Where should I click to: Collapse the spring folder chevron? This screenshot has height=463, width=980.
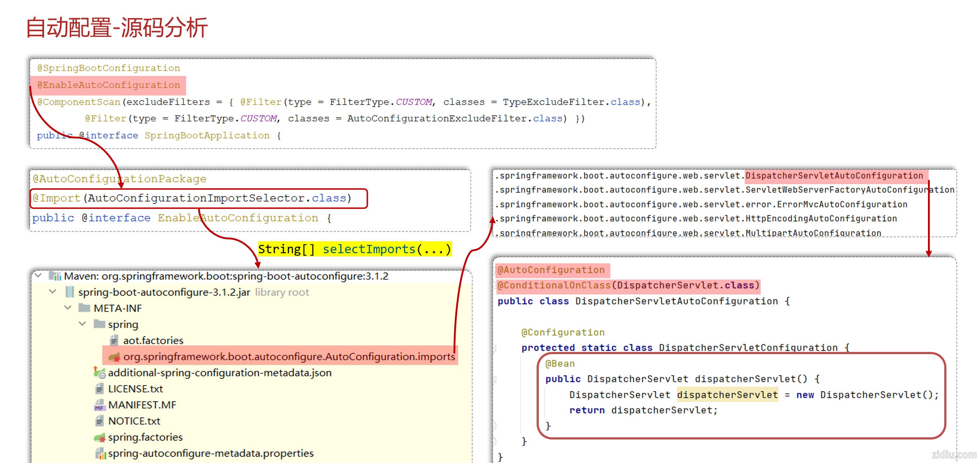click(x=82, y=324)
